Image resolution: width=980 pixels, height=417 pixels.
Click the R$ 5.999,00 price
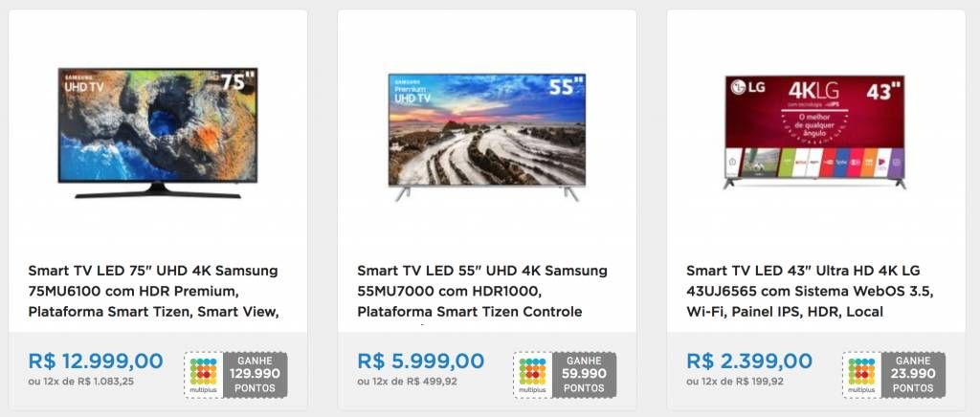coord(421,361)
